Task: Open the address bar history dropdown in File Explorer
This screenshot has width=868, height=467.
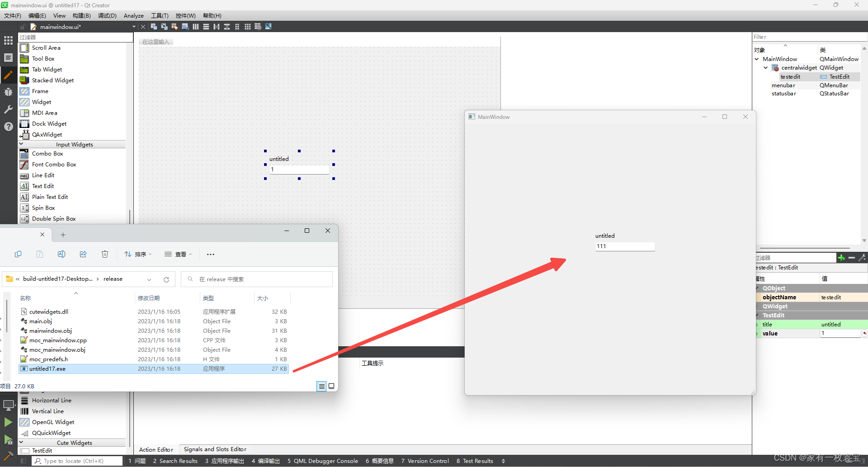Action: 149,279
